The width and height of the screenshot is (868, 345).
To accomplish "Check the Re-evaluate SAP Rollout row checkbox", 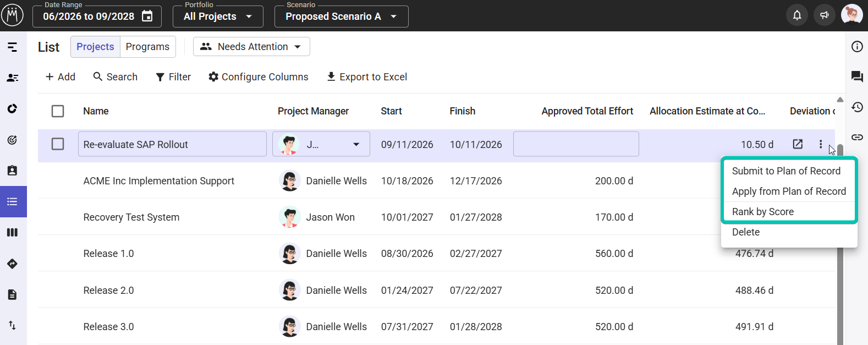I will (x=58, y=144).
